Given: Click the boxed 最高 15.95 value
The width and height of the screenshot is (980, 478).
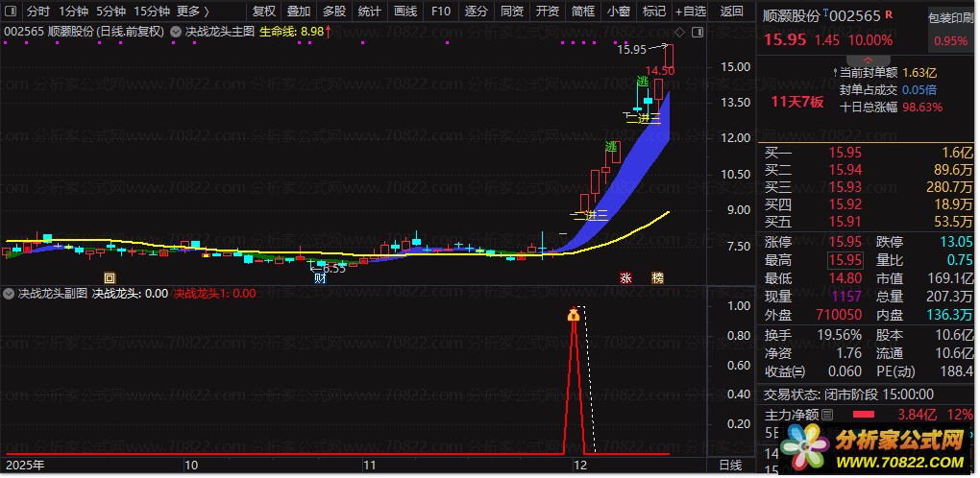Looking at the screenshot, I should [845, 260].
